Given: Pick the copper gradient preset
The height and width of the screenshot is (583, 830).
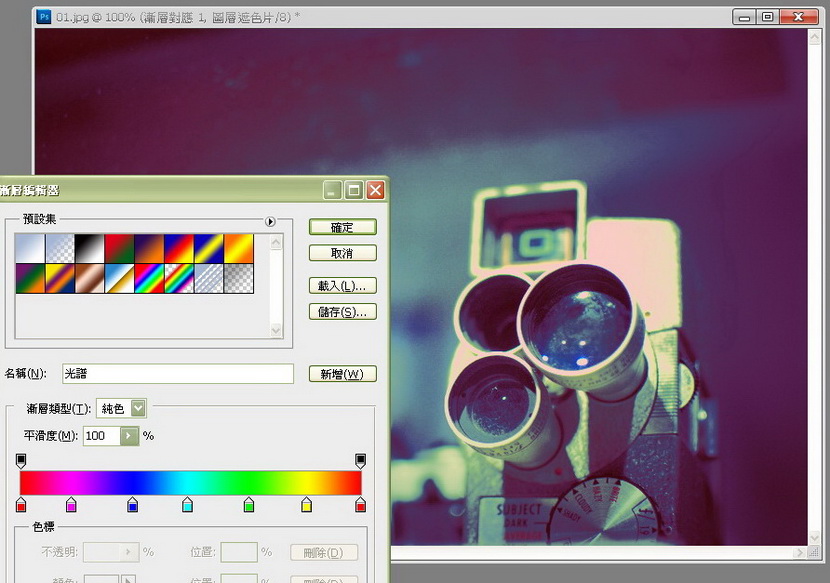Looking at the screenshot, I should (x=90, y=278).
